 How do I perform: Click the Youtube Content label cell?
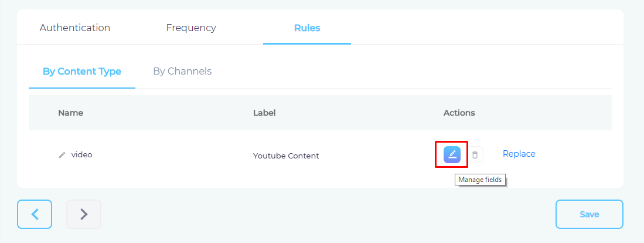point(286,156)
